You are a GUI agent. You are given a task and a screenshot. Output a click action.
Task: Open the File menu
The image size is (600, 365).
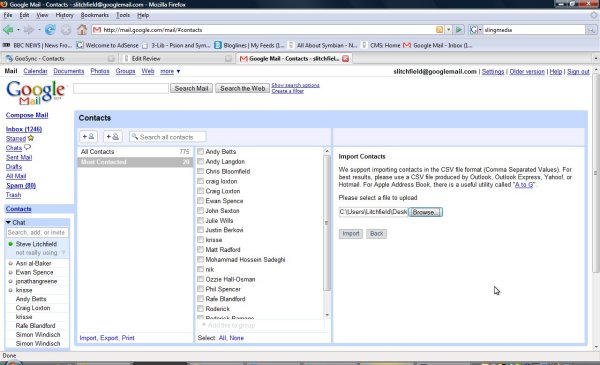pyautogui.click(x=8, y=15)
